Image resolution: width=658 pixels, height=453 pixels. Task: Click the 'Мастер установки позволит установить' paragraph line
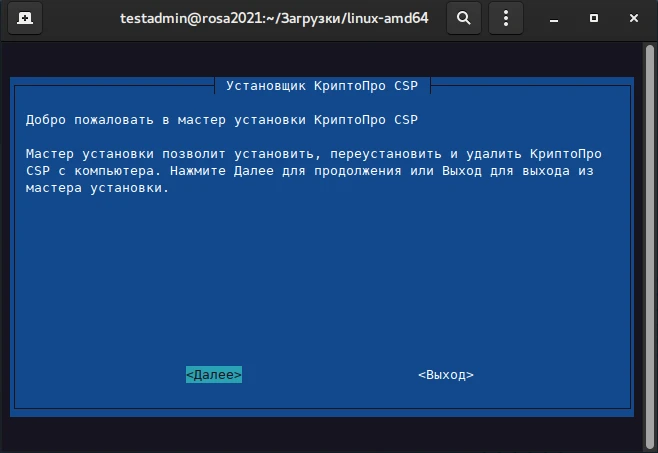point(313,154)
